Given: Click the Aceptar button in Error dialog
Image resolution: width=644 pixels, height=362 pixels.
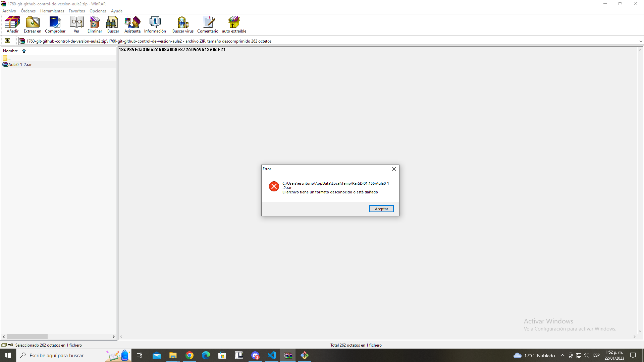Looking at the screenshot, I should (381, 209).
